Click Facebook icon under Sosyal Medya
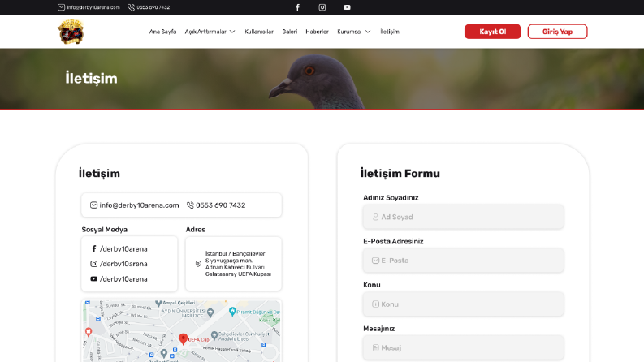This screenshot has height=362, width=644. tap(94, 248)
